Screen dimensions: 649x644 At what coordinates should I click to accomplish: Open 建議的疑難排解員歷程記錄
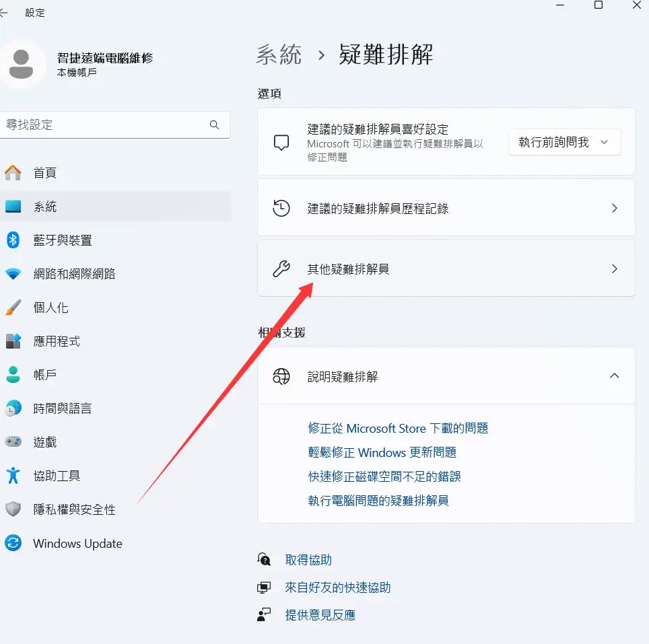pos(446,208)
